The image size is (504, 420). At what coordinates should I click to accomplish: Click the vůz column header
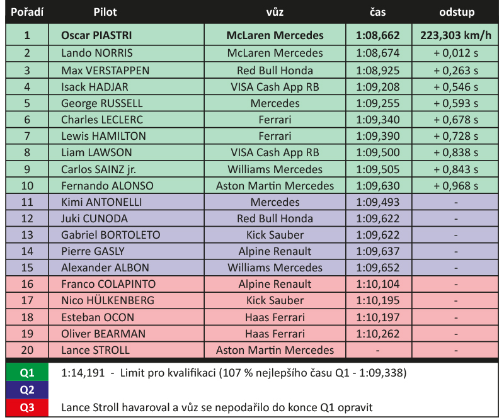[x=275, y=12]
